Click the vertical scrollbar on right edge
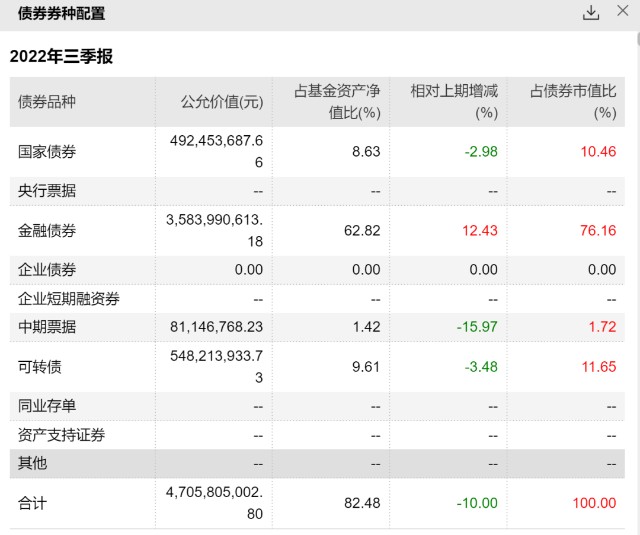 638,40
